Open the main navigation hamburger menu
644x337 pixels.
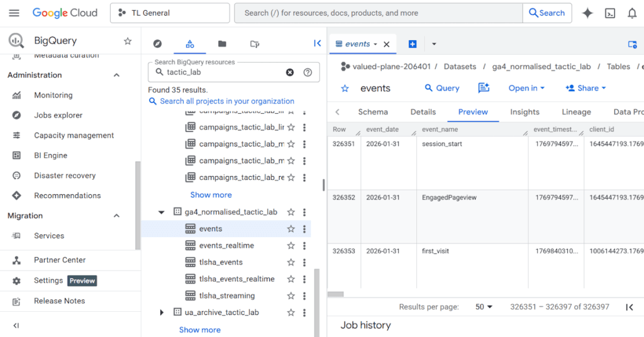[x=14, y=13]
